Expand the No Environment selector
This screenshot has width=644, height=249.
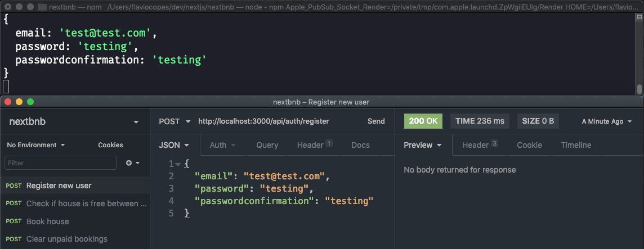pyautogui.click(x=36, y=145)
